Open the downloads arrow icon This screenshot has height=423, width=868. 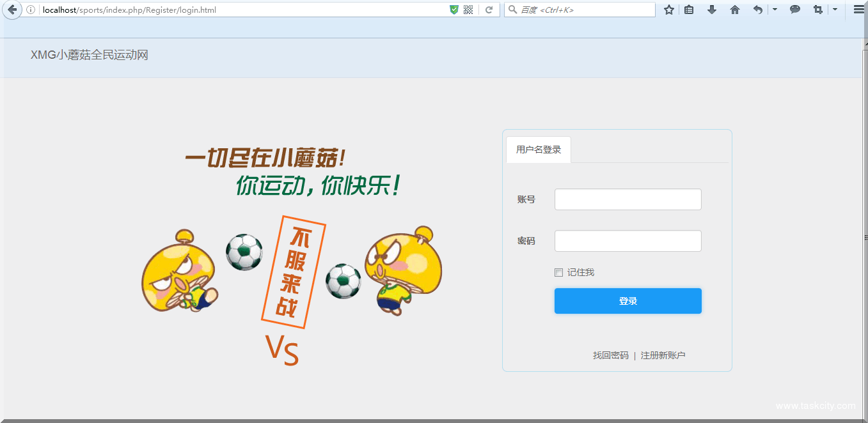tap(712, 10)
